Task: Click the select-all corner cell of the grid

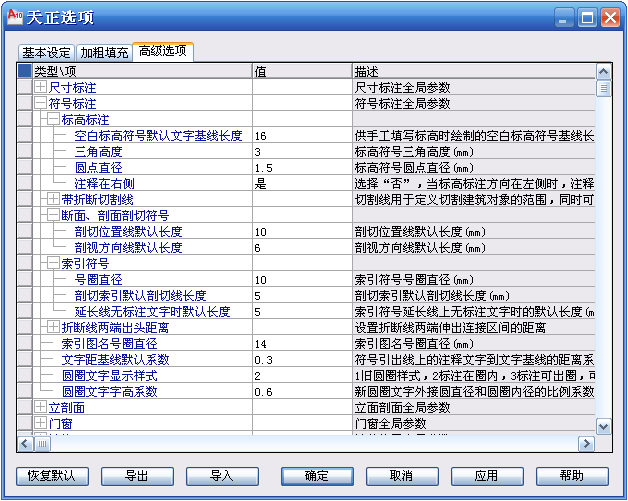Action: [x=25, y=71]
